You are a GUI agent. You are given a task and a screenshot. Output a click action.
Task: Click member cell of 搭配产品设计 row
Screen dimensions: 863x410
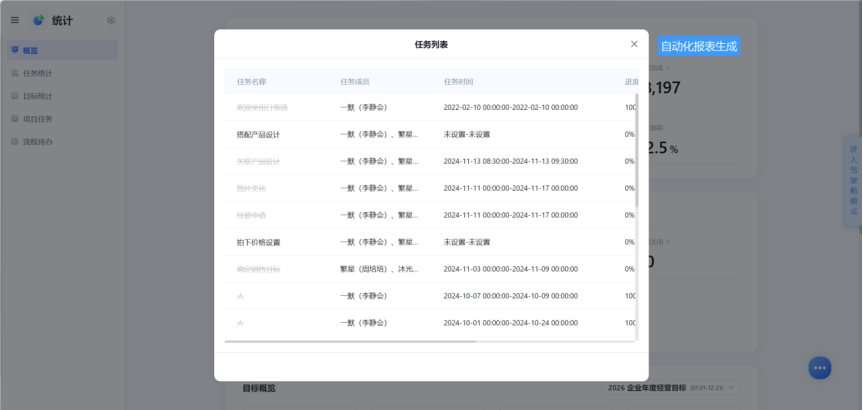pos(379,134)
